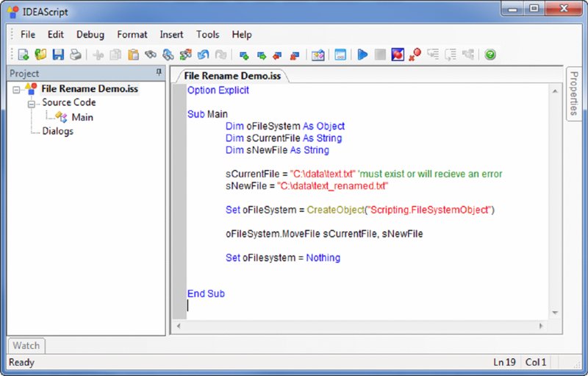Click the Replace binoculars icon with colored arrows

(x=185, y=54)
